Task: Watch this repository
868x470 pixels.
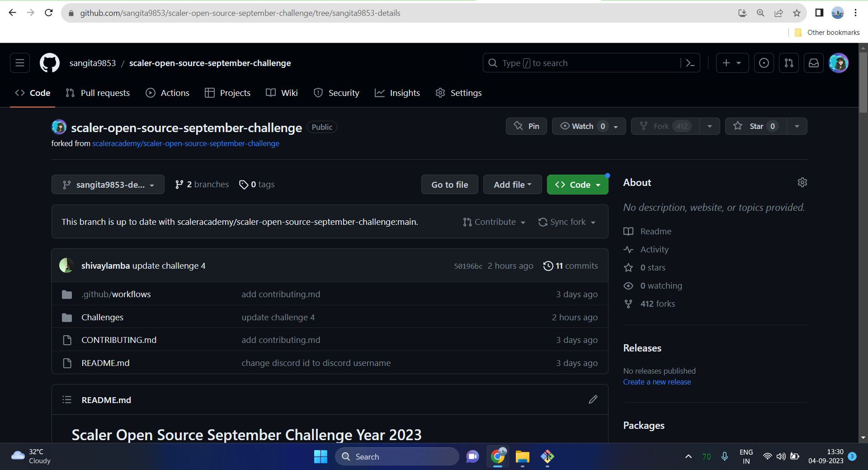Action: [582, 126]
